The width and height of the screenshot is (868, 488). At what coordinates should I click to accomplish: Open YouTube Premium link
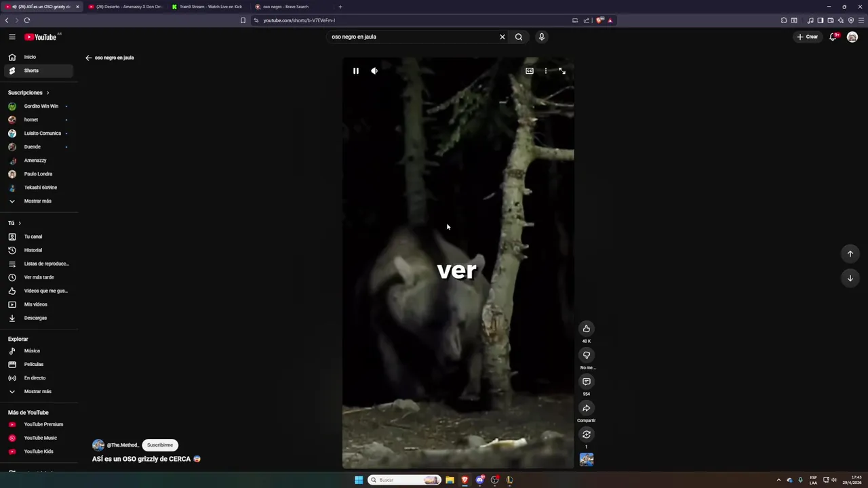click(x=38, y=424)
